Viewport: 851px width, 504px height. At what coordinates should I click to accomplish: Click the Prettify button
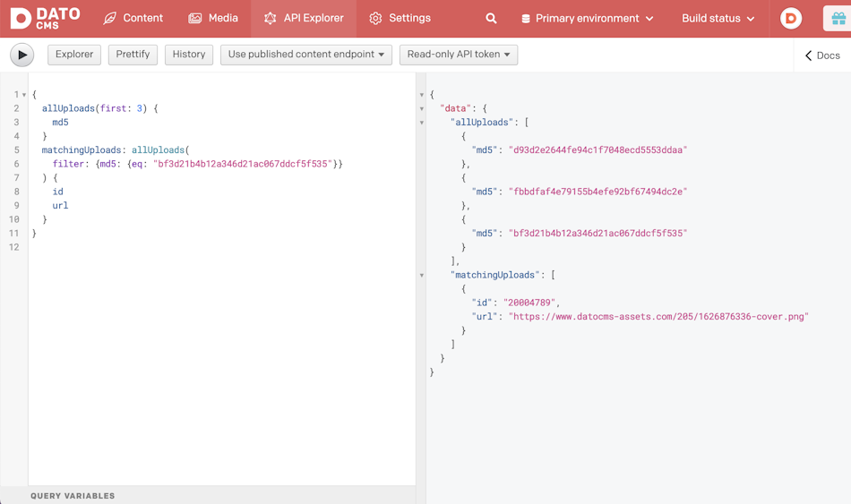point(133,55)
